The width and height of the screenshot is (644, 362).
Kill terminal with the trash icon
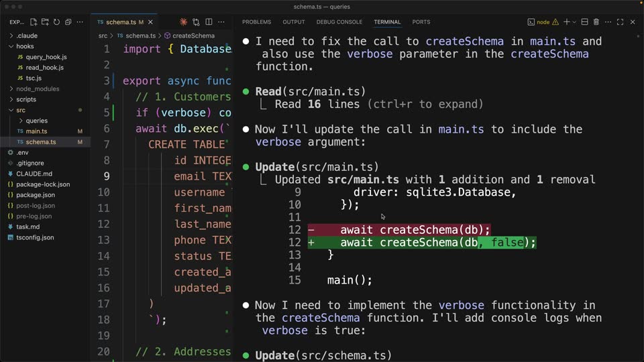596,22
